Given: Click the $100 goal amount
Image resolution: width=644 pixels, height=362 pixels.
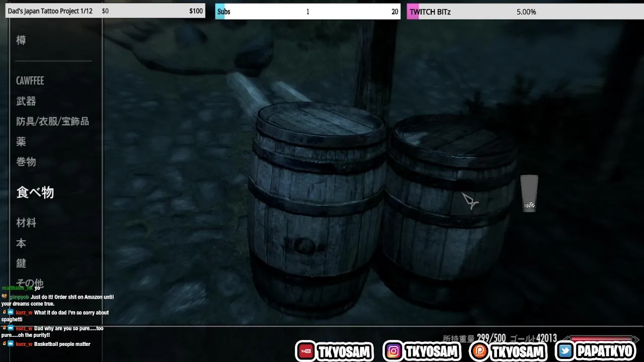Looking at the screenshot, I should pos(196,11).
